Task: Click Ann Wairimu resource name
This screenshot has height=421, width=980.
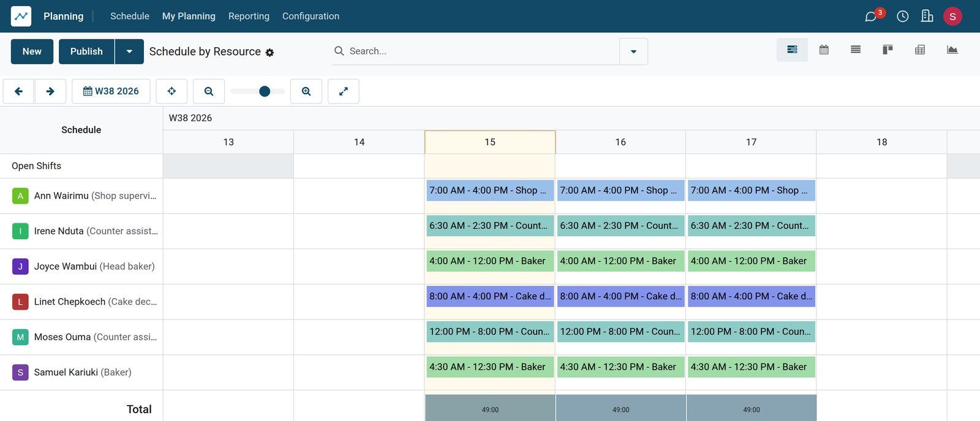Action: coord(61,196)
